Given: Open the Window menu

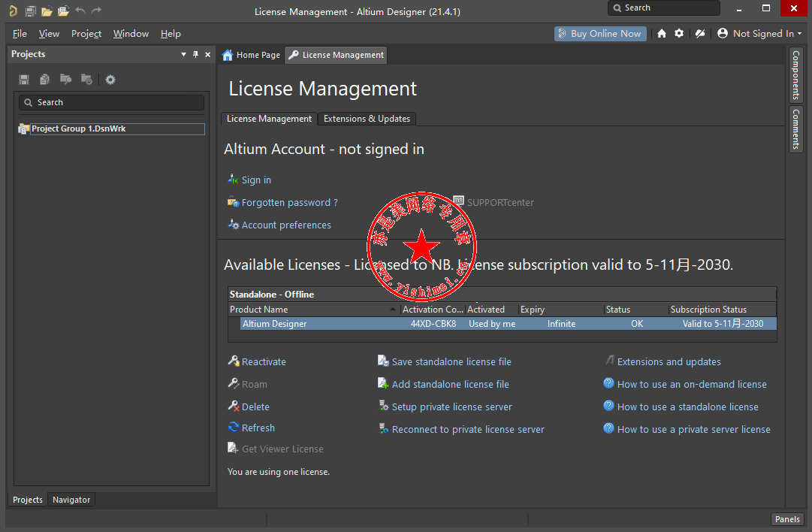Looking at the screenshot, I should coord(131,34).
